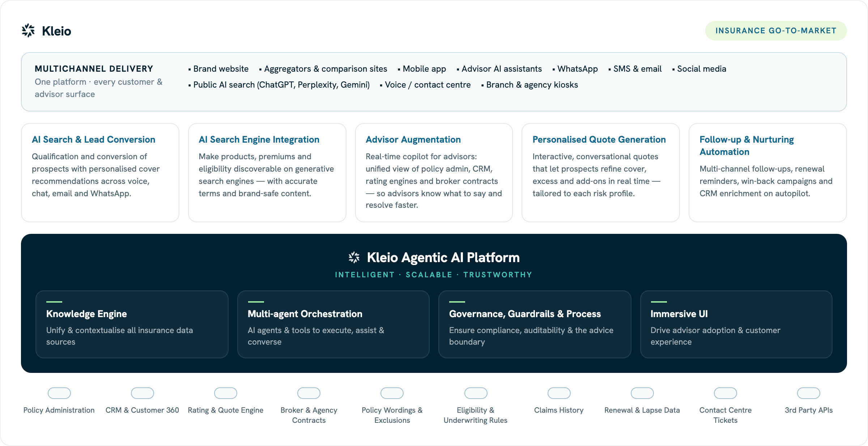Open the AI Search Engine Integration card title
868x446 pixels.
259,139
